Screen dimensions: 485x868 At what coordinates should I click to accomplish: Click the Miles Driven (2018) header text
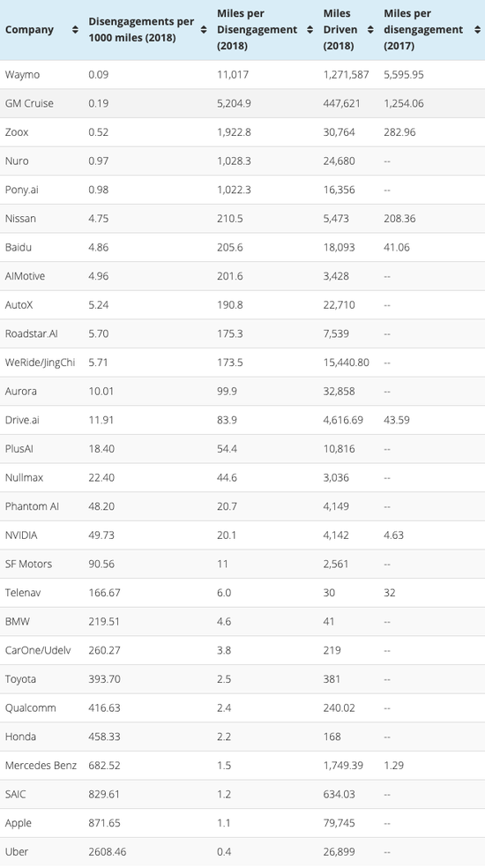340,30
